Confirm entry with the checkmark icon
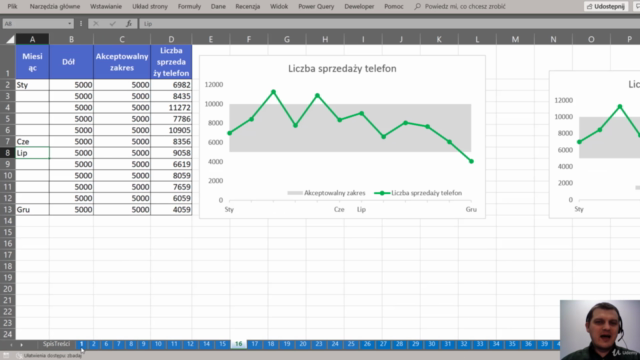This screenshot has width=640, height=360. tap(112, 24)
